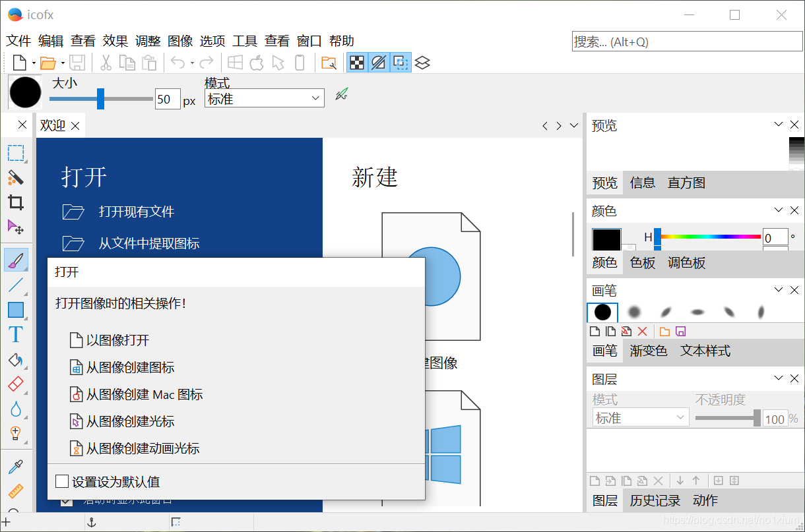Select the eraser tool
This screenshot has height=532, width=805.
point(16,384)
